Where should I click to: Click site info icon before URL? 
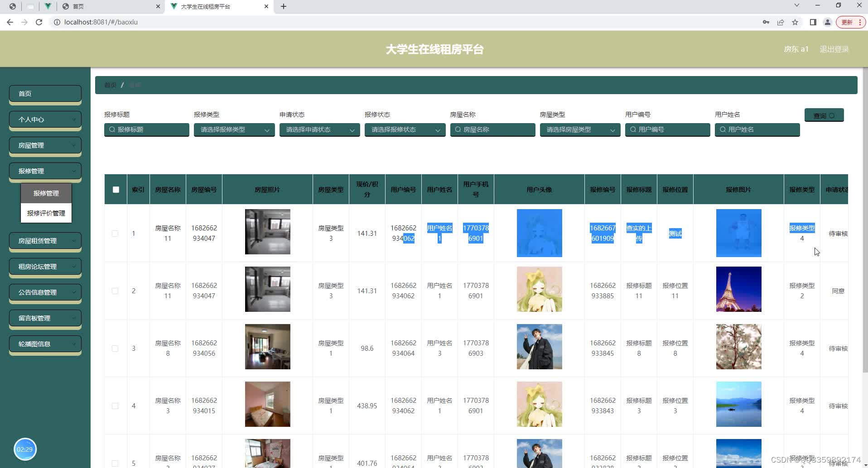coord(57,22)
